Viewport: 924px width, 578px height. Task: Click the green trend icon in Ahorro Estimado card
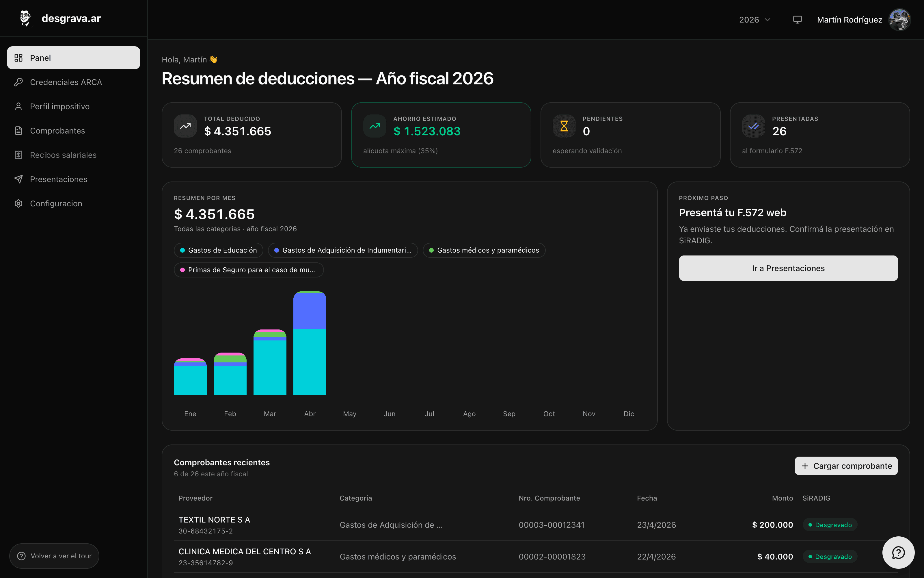[375, 126]
